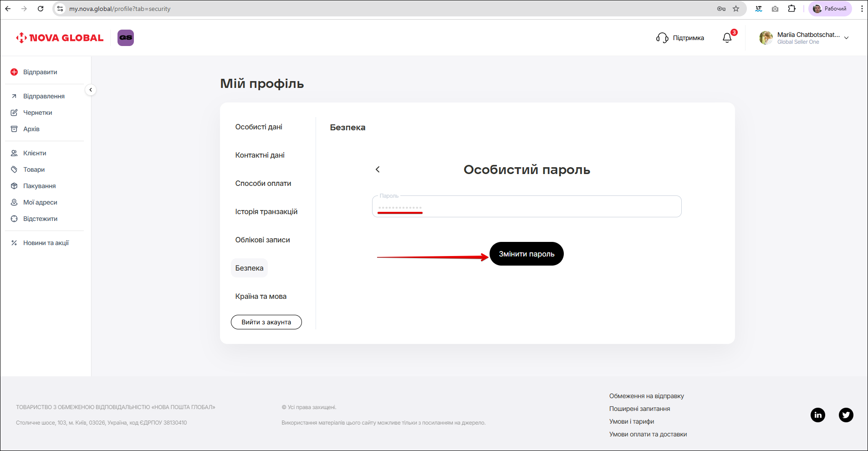Open the purple GS badge
The image size is (868, 451).
(x=126, y=38)
